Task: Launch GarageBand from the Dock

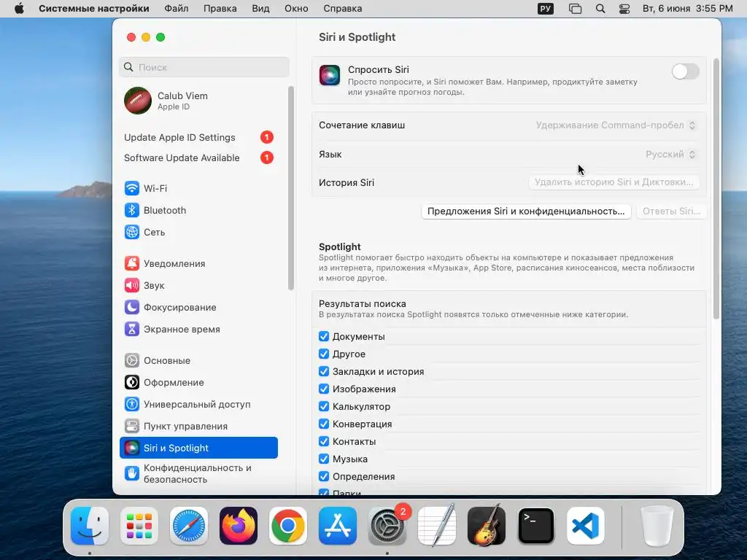Action: (x=486, y=526)
